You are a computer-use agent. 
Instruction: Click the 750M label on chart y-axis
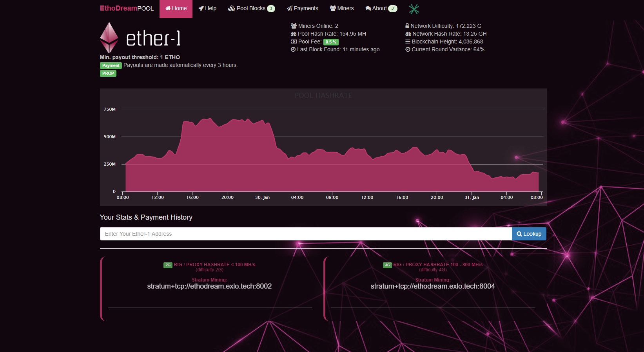(110, 109)
